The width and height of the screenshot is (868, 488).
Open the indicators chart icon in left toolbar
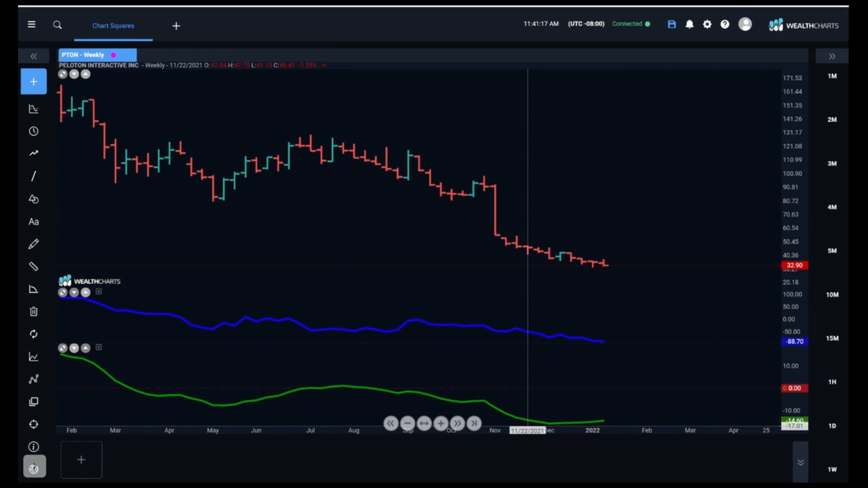[33, 109]
